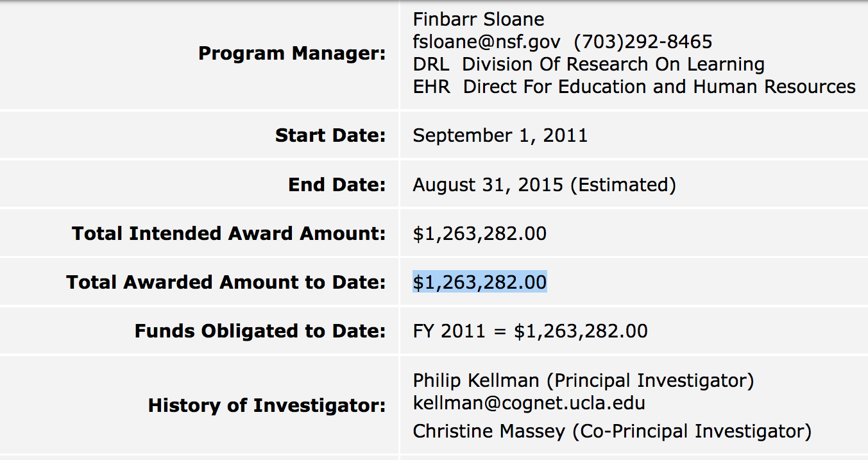Click the fsloane@nsf.gov email address
Screen dimensions: 868x460
[486, 42]
